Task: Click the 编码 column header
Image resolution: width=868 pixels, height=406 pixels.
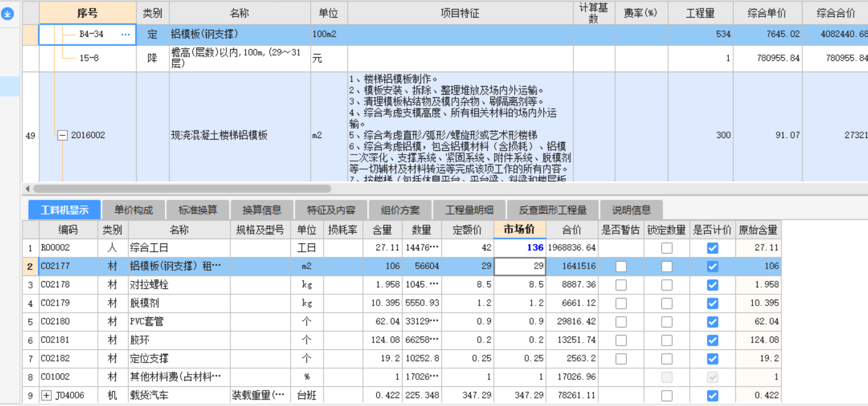Action: click(68, 230)
